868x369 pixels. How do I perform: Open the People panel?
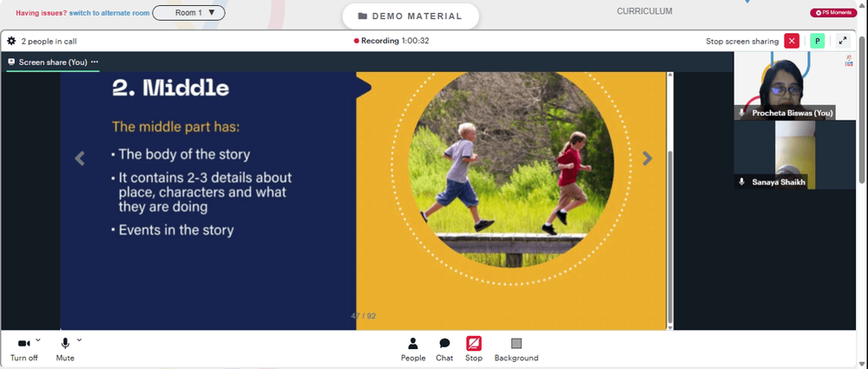(413, 350)
